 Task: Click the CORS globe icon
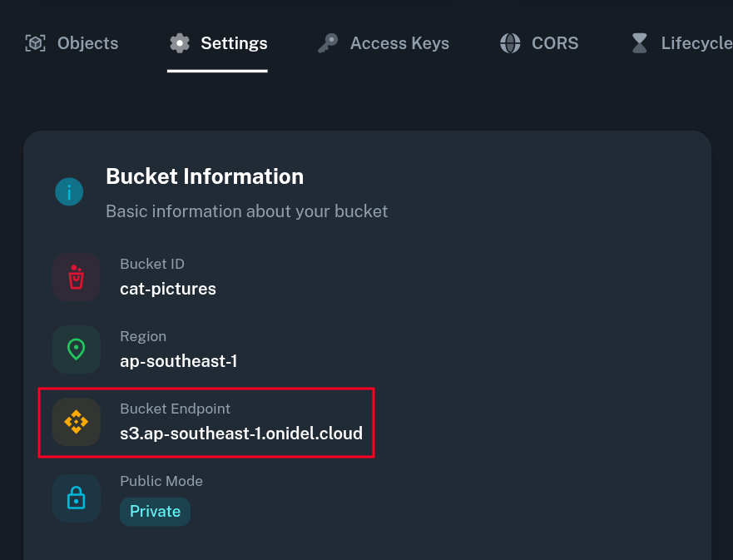tap(510, 43)
